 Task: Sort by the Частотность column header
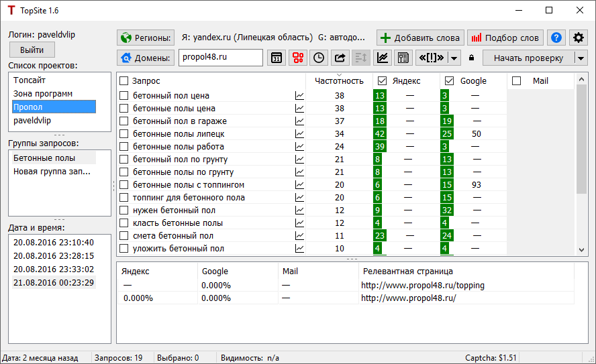339,81
